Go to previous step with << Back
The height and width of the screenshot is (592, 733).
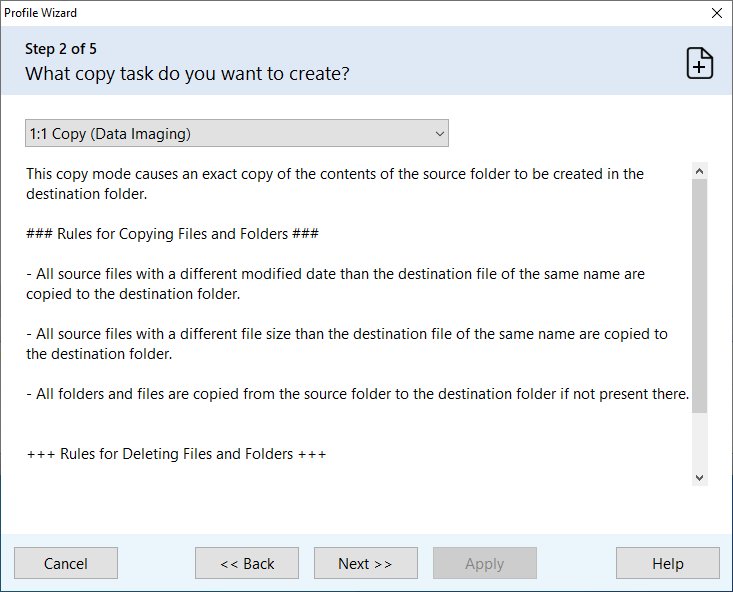(247, 564)
